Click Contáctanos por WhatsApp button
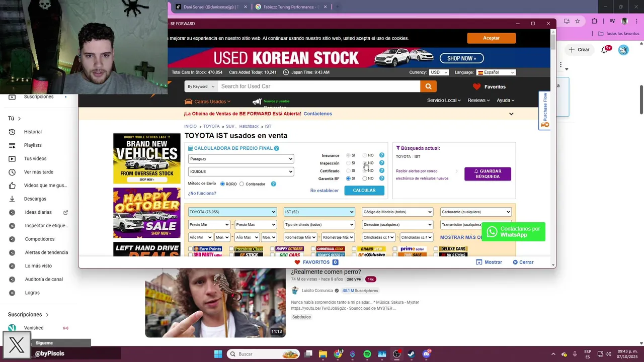Viewport: 644px width, 362px height. [x=513, y=232]
